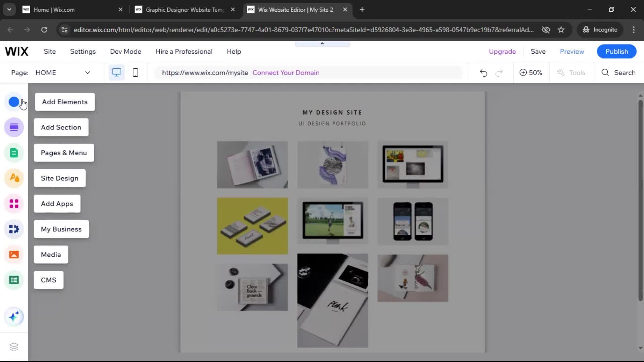
Task: Click the Add Apps label
Action: click(57, 204)
